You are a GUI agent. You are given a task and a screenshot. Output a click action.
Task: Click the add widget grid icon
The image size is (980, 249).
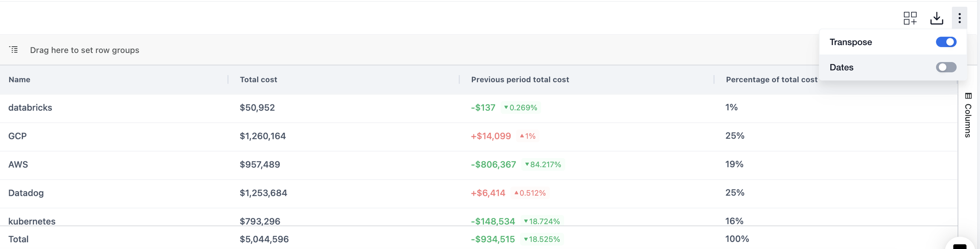910,18
